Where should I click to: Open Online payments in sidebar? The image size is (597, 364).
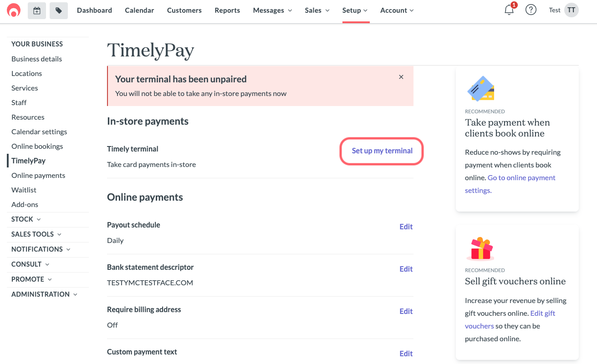38,175
